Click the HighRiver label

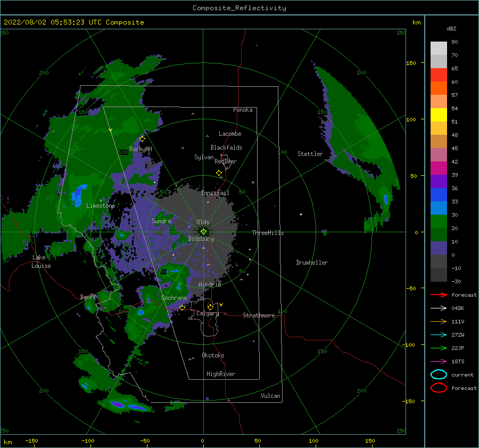(221, 374)
